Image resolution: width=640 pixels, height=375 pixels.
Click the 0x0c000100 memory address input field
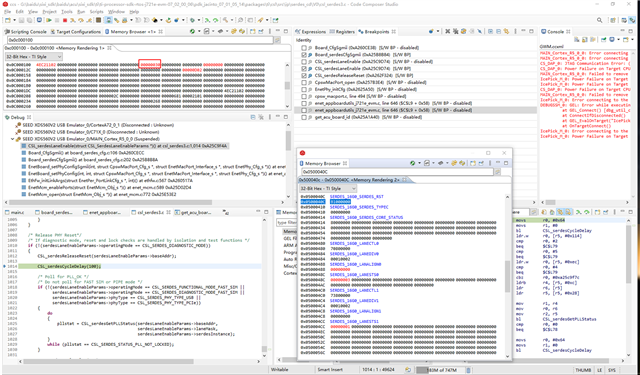140,40
